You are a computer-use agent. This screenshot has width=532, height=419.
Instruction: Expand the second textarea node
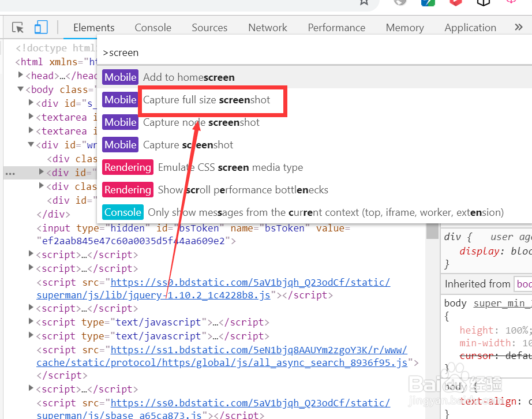coord(31,130)
